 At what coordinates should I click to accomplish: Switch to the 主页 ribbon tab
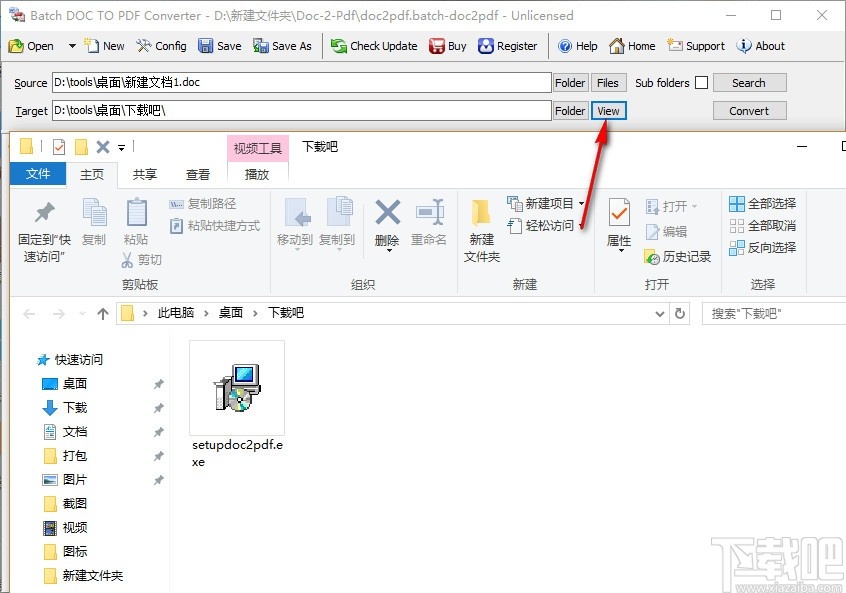(x=92, y=174)
